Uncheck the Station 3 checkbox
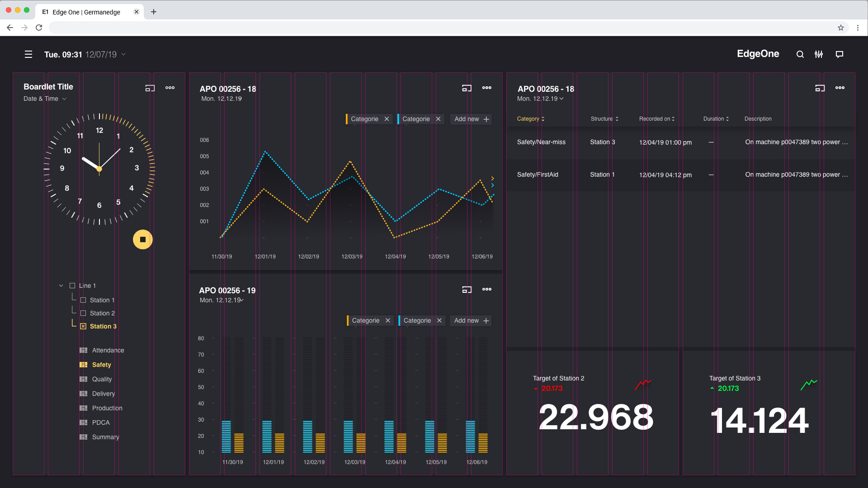The height and width of the screenshot is (488, 868). (x=83, y=326)
